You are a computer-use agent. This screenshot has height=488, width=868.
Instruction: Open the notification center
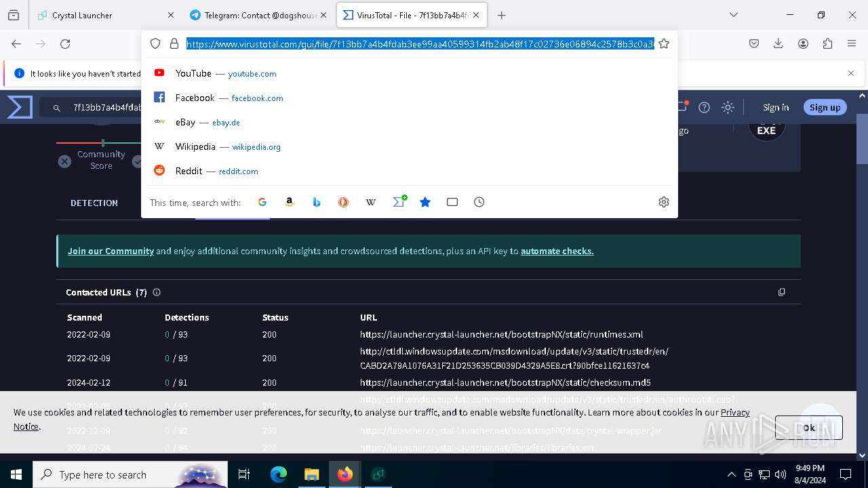point(846,474)
